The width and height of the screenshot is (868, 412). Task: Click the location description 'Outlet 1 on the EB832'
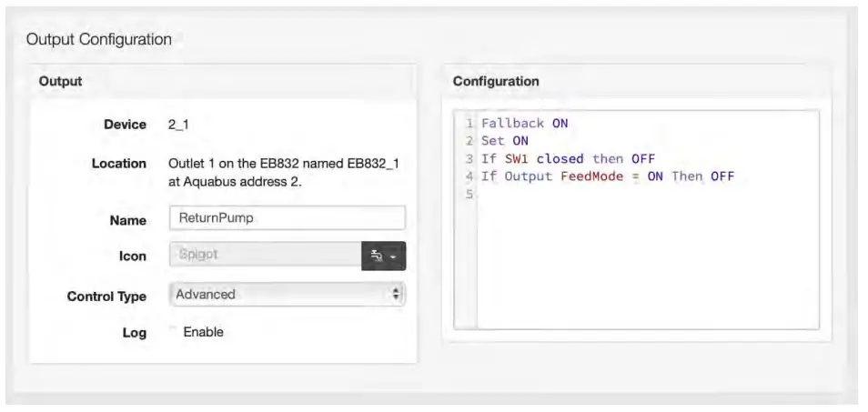pos(284,173)
